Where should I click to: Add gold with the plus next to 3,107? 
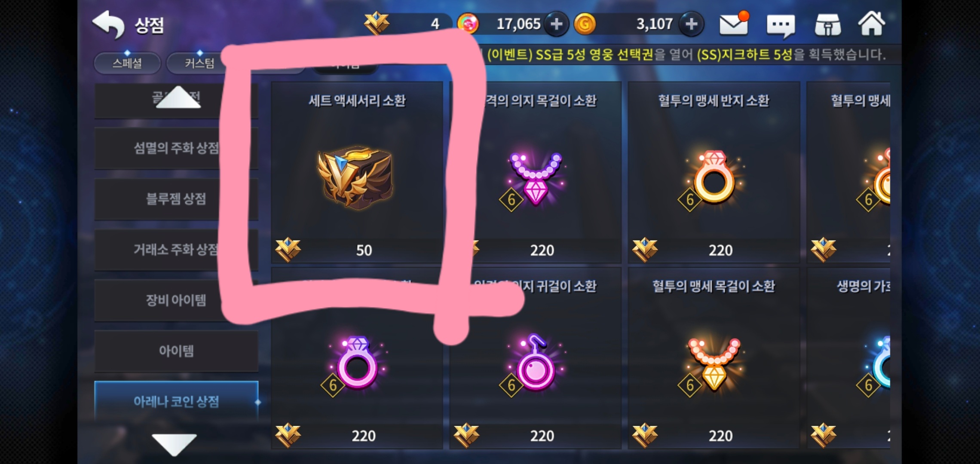coord(691,24)
